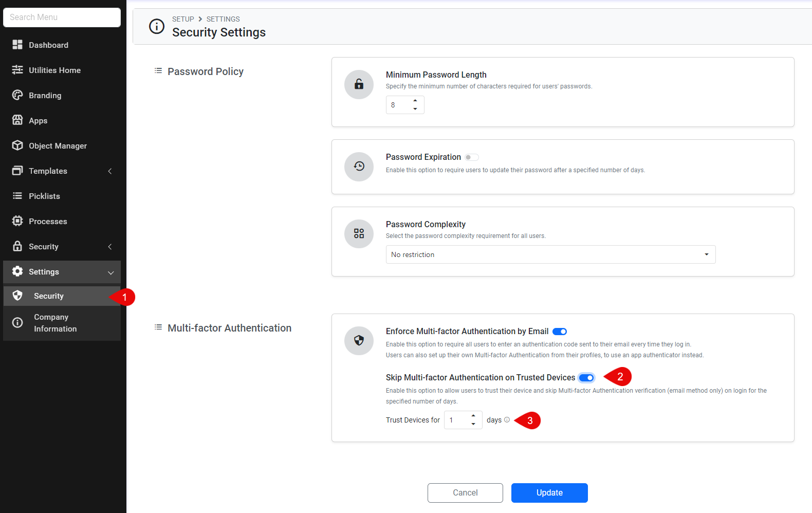Collapse the Settings menu section
Screen dimensions: 812x513
(110, 272)
